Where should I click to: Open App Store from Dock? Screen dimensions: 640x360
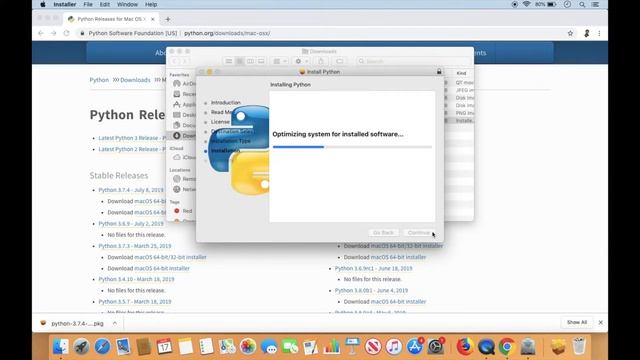(x=415, y=347)
